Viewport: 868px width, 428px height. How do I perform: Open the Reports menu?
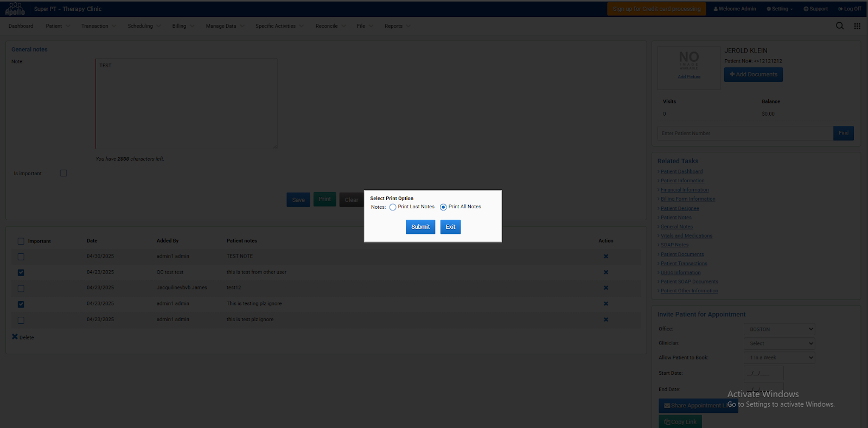pyautogui.click(x=394, y=26)
